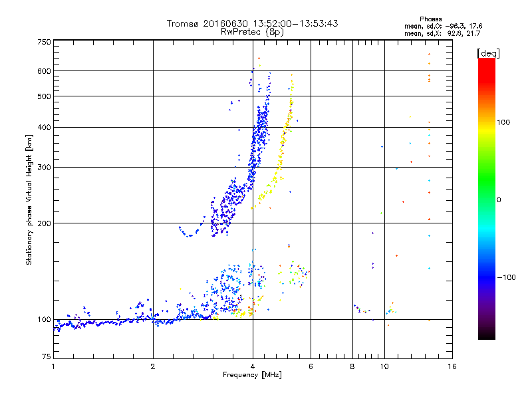Click the phase color scale bar
This screenshot has width=532, height=399.
(487, 199)
